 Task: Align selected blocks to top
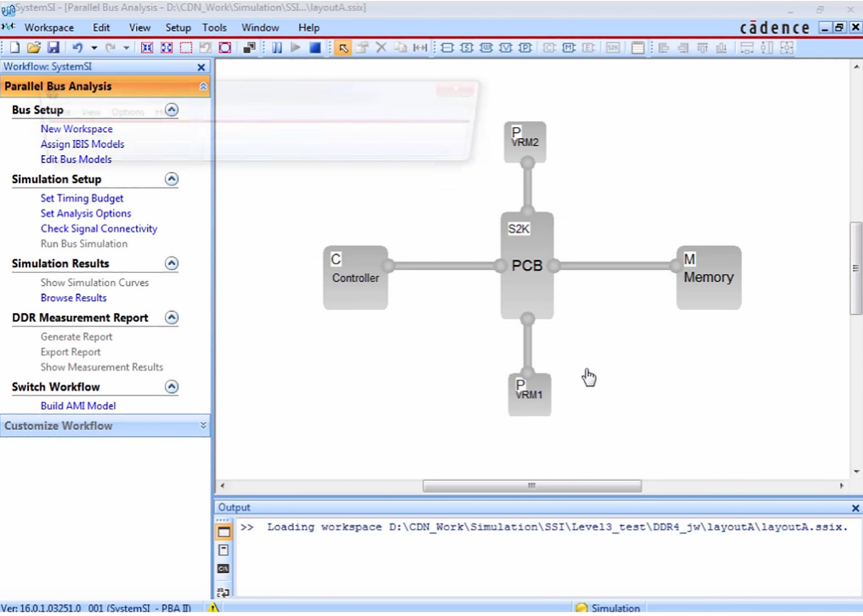point(702,48)
